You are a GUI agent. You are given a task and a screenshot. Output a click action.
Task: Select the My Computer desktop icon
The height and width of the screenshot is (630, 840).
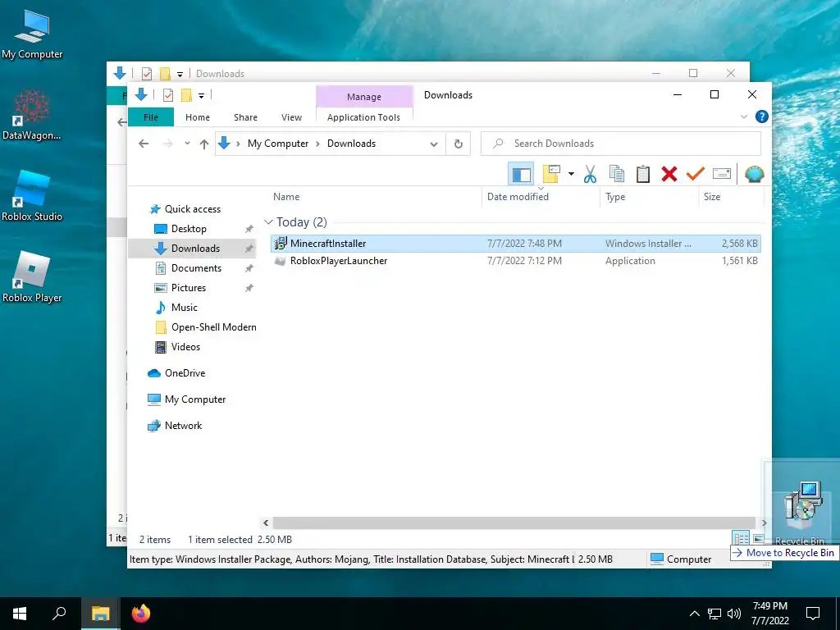[32, 35]
